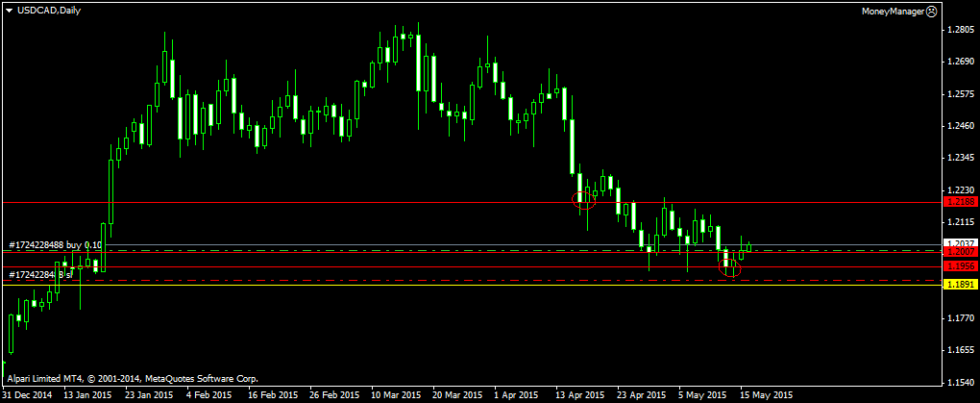The height and width of the screenshot is (403, 980).
Task: Click the 16 Feb 2015 date label
Action: [x=271, y=395]
